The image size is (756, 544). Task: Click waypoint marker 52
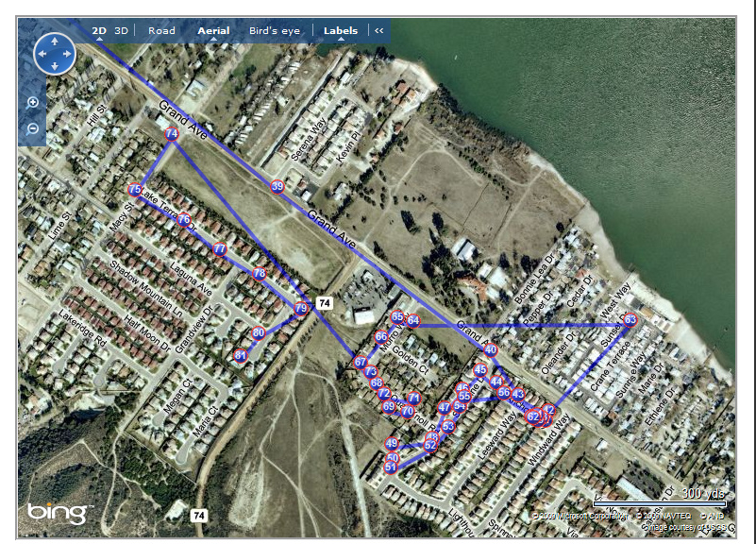(430, 446)
